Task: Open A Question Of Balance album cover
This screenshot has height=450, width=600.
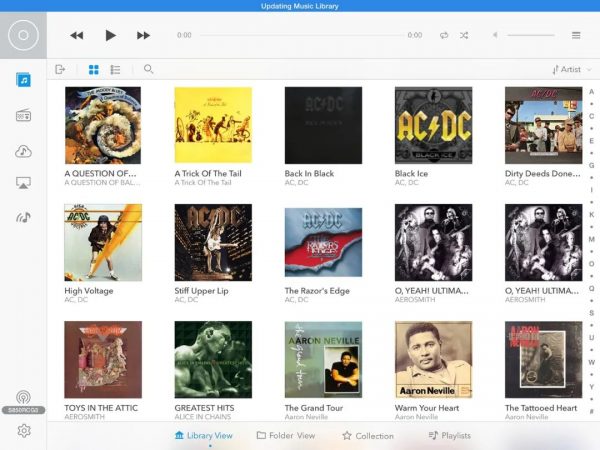Action: coord(103,125)
